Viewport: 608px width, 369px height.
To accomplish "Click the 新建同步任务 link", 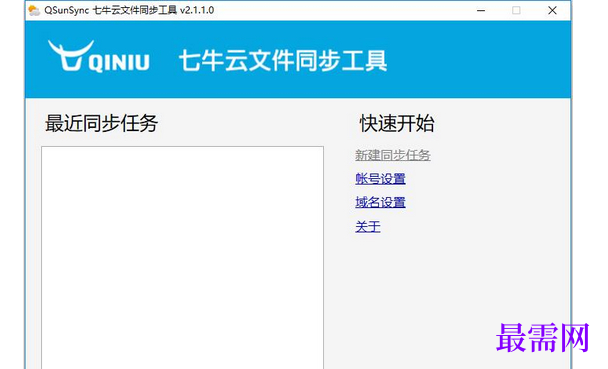I will pyautogui.click(x=392, y=155).
